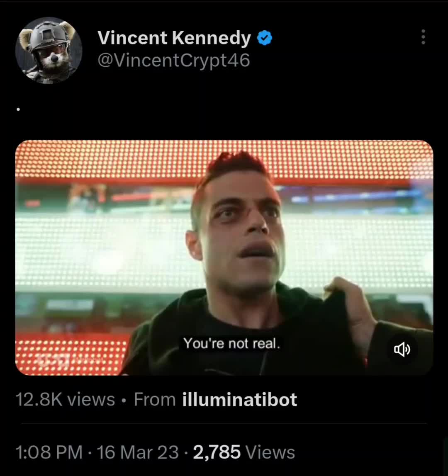Open Vincent Kennedy's profile via display name
448x476 pixels.
174,39
